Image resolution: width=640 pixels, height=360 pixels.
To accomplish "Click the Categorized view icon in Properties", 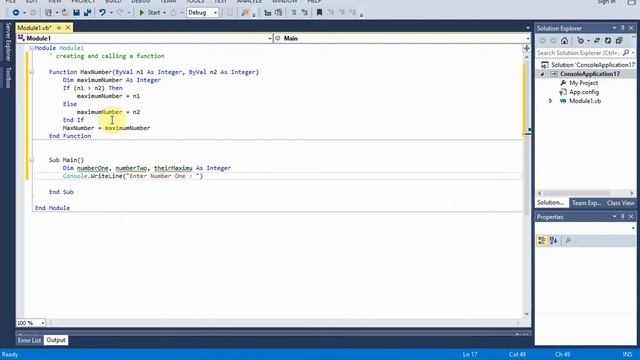I will point(542,240).
